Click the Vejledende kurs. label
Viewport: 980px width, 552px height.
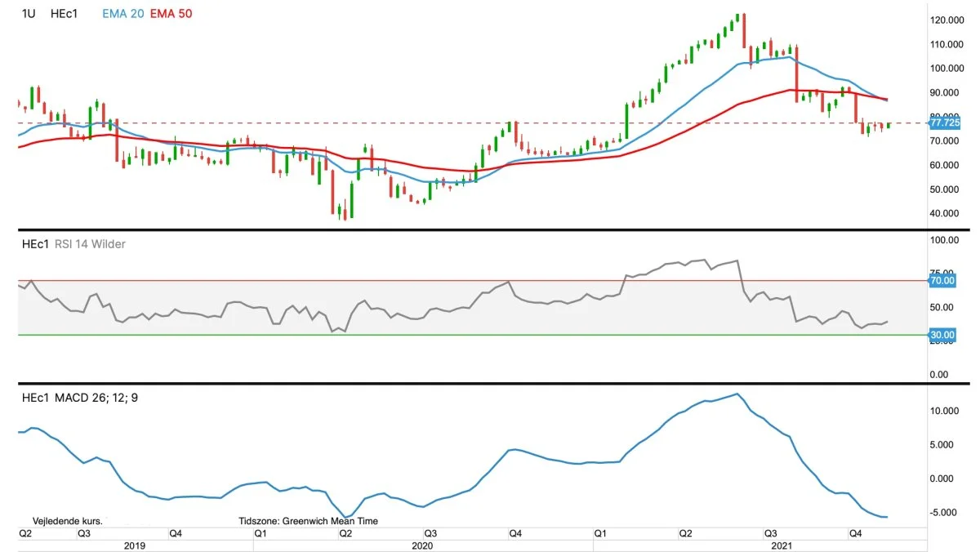tap(67, 520)
